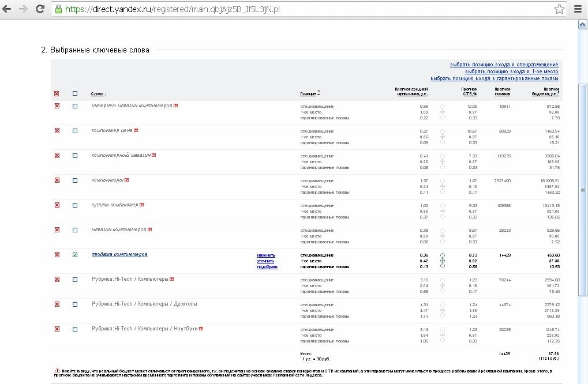This screenshot has width=588, height=384.
Task: Click the vertical scrollbar thumb
Action: tap(582, 190)
